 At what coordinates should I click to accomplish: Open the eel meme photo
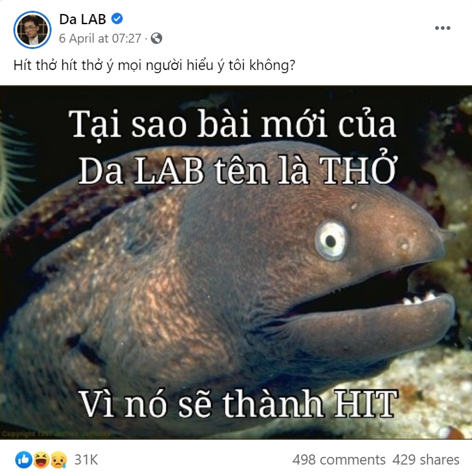tap(236, 263)
